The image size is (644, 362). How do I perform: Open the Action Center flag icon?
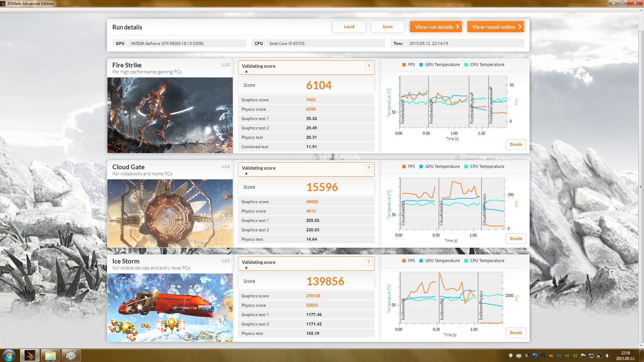[583, 356]
